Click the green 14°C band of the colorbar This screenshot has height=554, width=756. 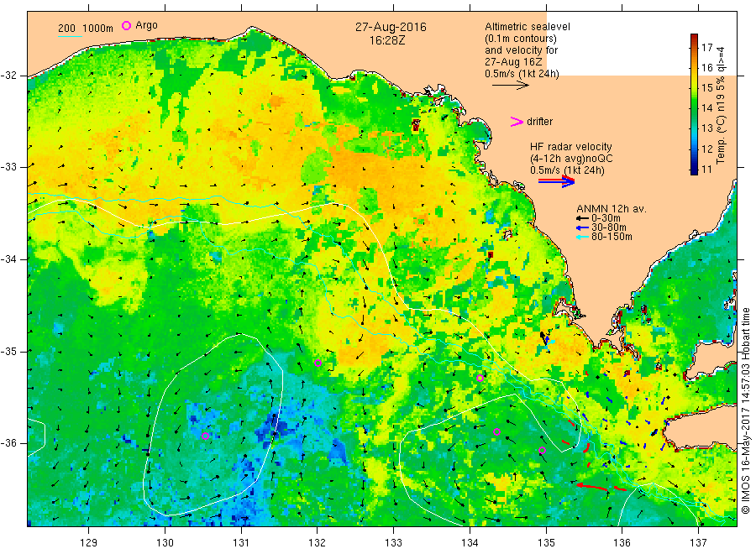[x=695, y=107]
